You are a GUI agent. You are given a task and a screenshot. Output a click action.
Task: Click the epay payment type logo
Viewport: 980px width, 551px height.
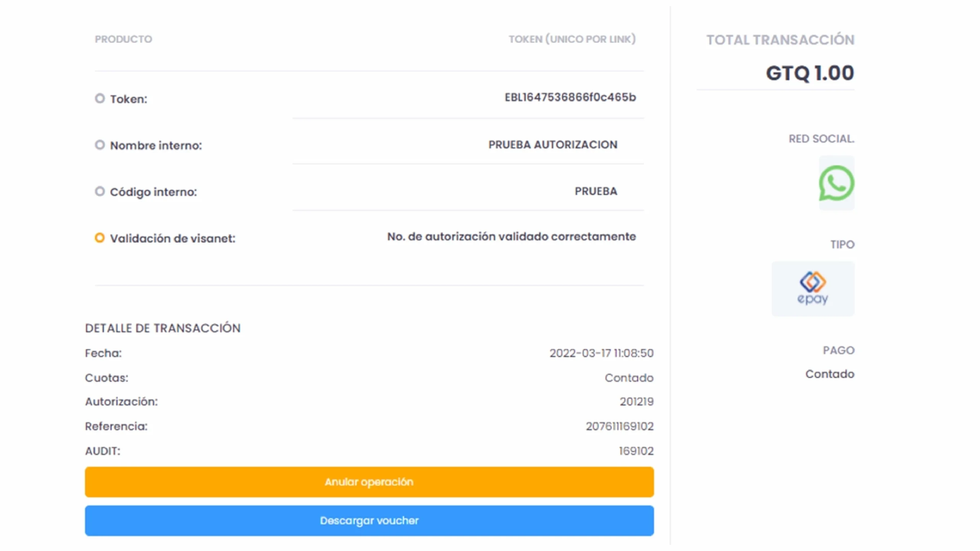[x=813, y=289]
